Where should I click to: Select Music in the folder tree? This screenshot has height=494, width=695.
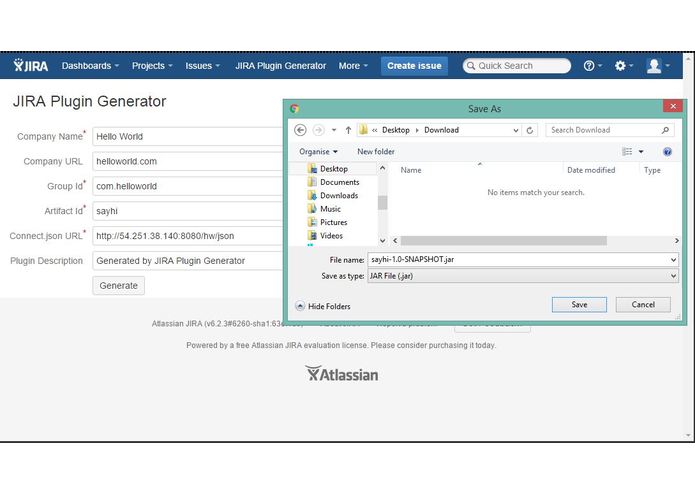pyautogui.click(x=330, y=209)
